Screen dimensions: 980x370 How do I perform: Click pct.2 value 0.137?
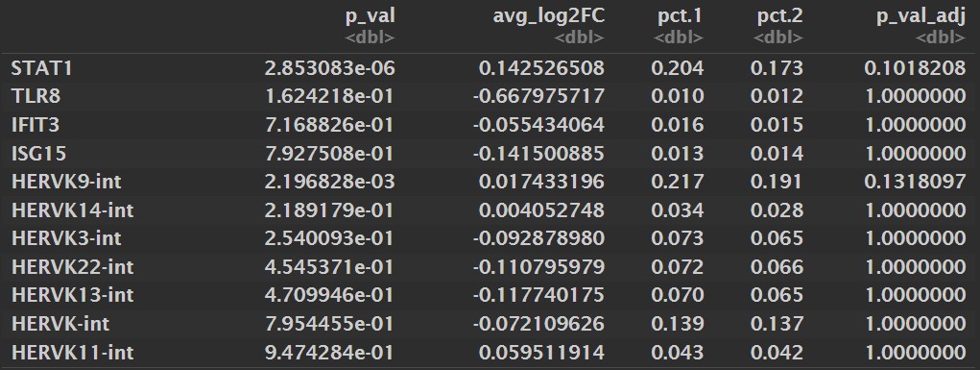coord(777,324)
